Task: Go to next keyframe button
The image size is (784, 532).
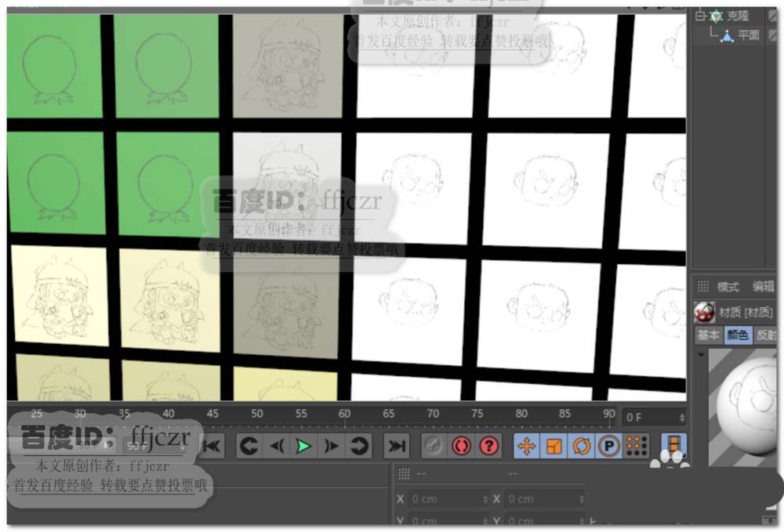Action: click(358, 446)
